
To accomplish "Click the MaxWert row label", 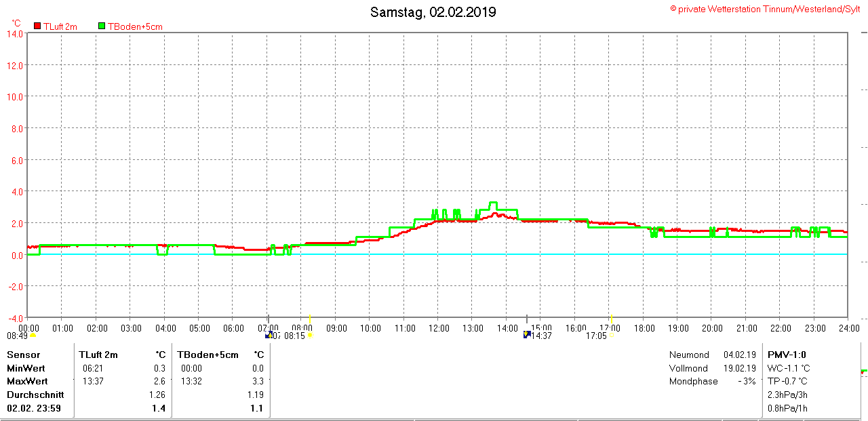I will [x=26, y=381].
